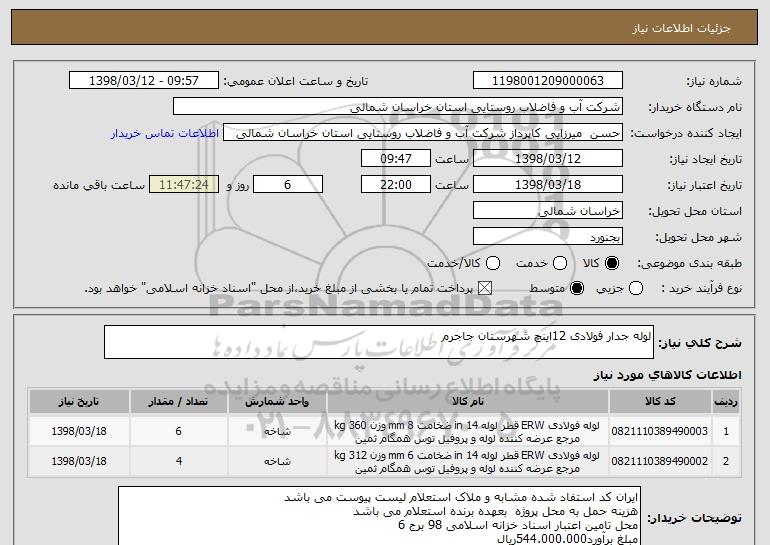Select the جزیی purchase type radio
Screen dimensions: 770x545
point(635,288)
